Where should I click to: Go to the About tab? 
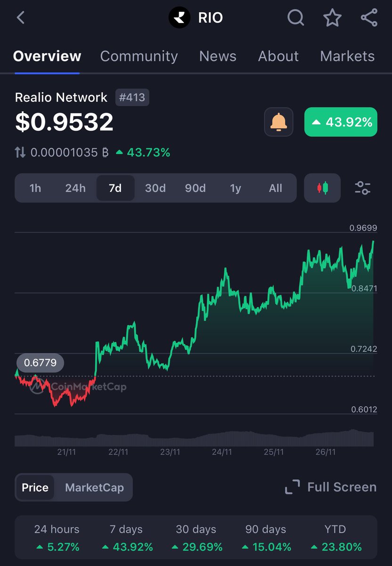point(278,56)
